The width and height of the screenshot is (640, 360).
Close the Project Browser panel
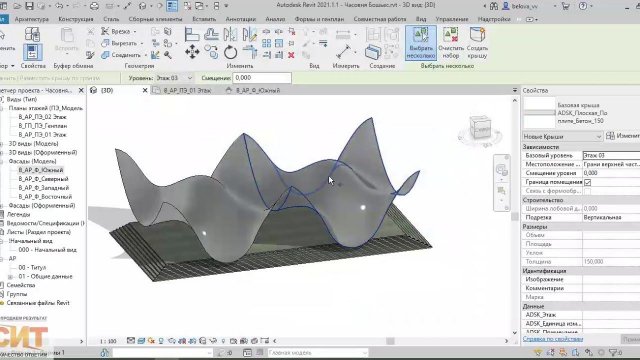pyautogui.click(x=81, y=90)
